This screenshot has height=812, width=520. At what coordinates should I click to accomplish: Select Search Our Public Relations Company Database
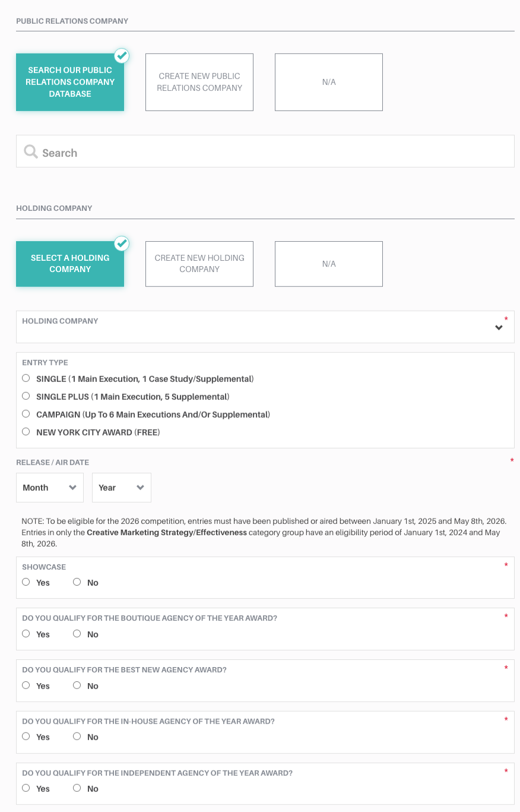coord(70,82)
